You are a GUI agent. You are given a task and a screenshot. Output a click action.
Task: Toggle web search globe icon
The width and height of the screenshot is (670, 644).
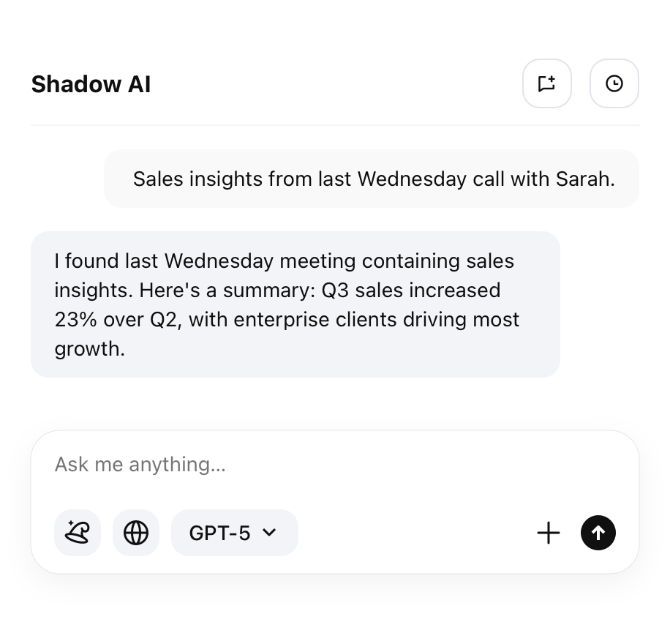136,533
